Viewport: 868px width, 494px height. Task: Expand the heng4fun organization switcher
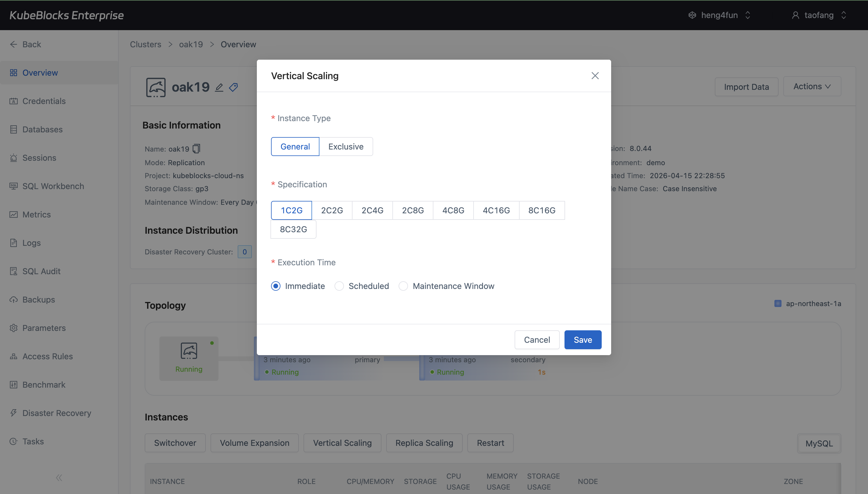click(x=748, y=15)
